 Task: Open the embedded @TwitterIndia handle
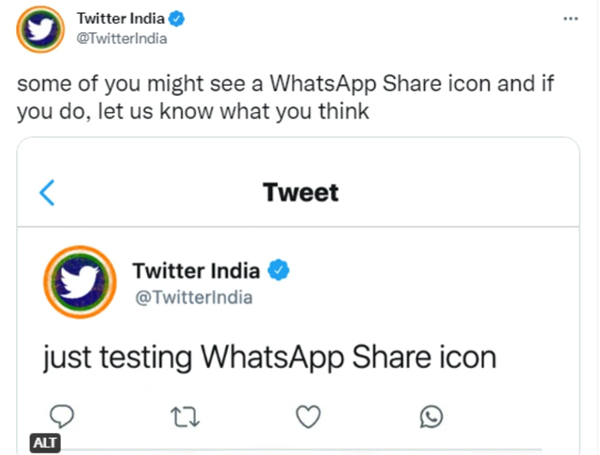[x=192, y=297]
